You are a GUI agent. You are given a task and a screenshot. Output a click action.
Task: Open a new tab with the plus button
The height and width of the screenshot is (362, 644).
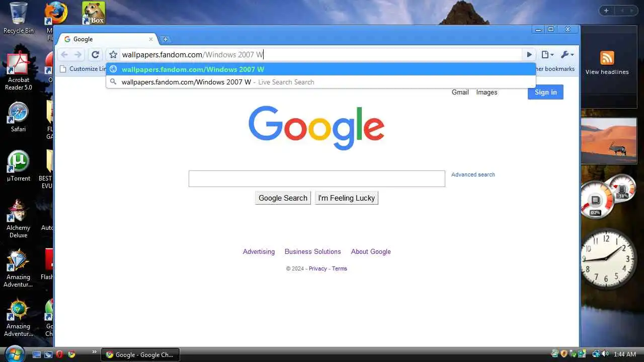165,39
